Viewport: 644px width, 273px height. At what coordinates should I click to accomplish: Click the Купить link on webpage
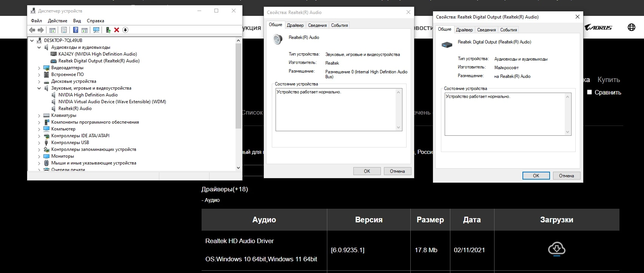click(609, 80)
